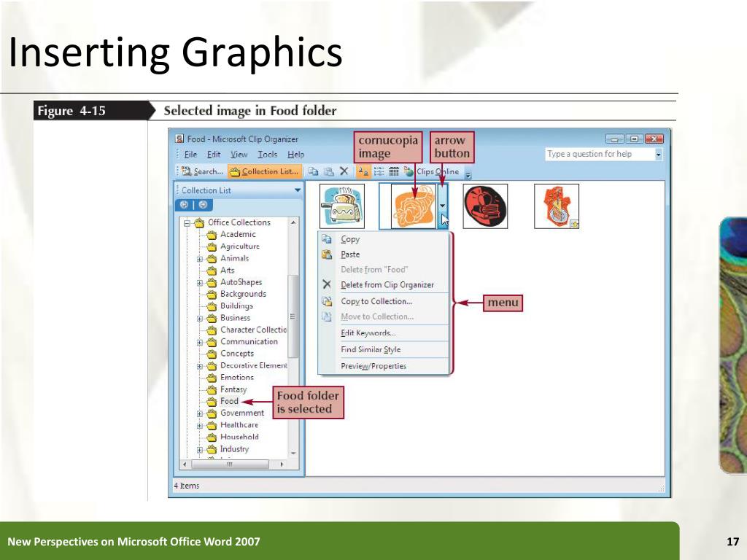The image size is (747, 560).
Task: Select the Concepts folder
Action: click(x=231, y=354)
